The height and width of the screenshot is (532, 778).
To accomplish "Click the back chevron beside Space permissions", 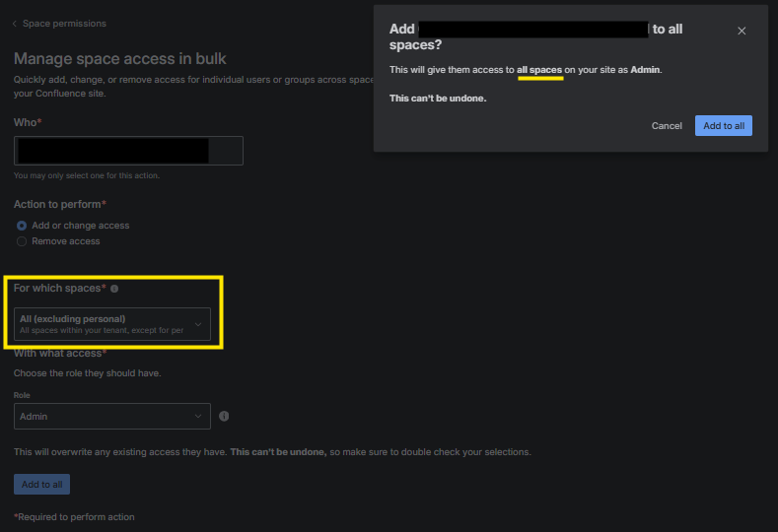I will [x=15, y=24].
